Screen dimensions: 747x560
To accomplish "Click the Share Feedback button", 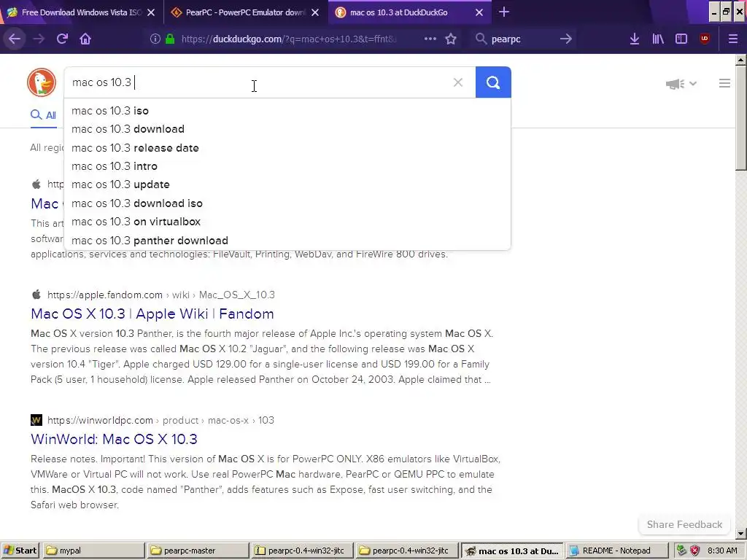I will coord(684,524).
